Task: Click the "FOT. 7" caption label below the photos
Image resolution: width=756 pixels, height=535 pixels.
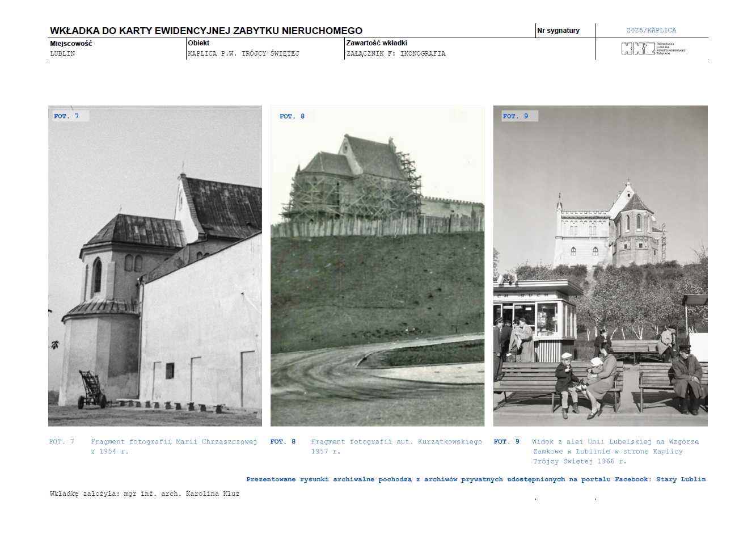Action: click(x=62, y=441)
